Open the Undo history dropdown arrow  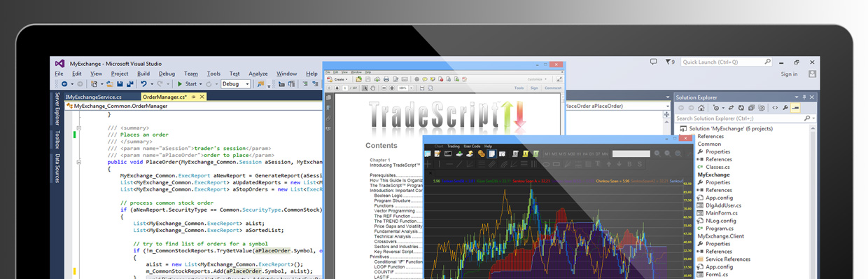pyautogui.click(x=152, y=84)
